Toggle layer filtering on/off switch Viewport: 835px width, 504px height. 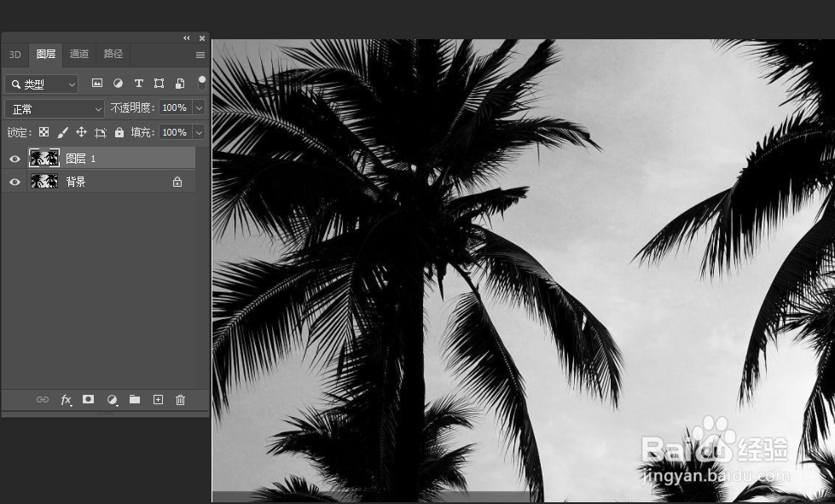[202, 83]
